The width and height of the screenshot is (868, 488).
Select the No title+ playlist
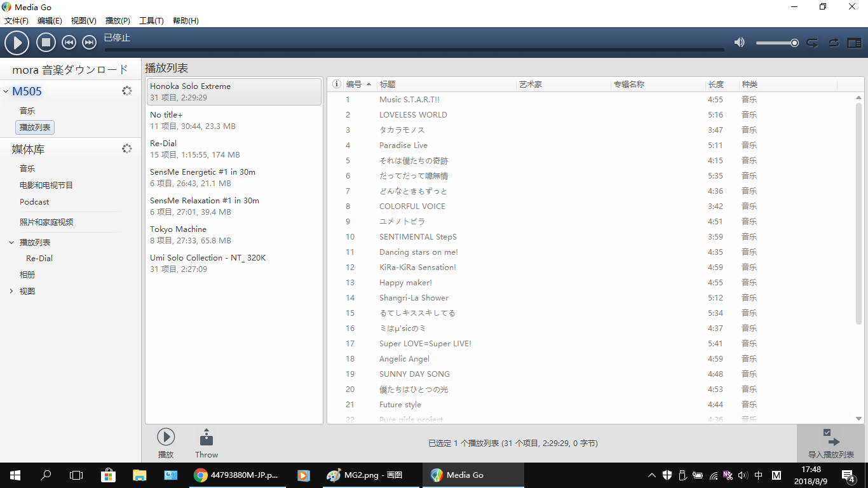(x=234, y=120)
